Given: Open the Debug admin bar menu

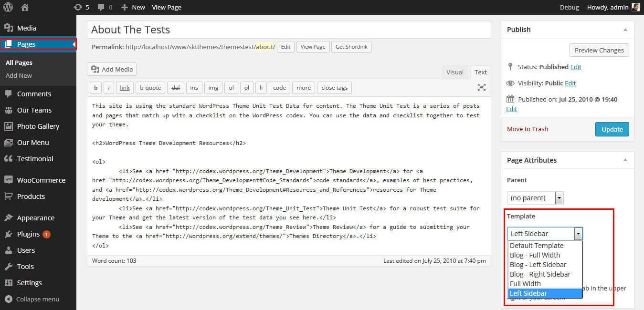Looking at the screenshot, I should point(569,7).
